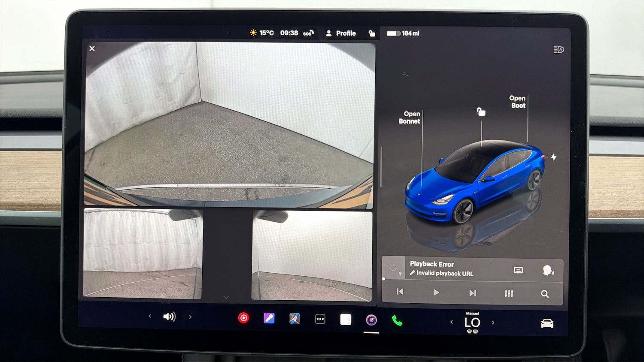The image size is (644, 362).
Task: Open the karaoke microphone app
Action: 269,319
